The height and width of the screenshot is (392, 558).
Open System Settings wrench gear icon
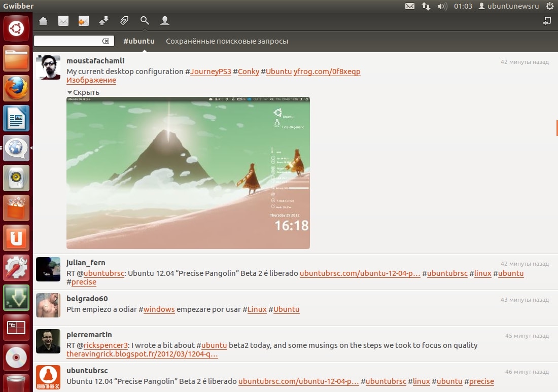coord(16,267)
